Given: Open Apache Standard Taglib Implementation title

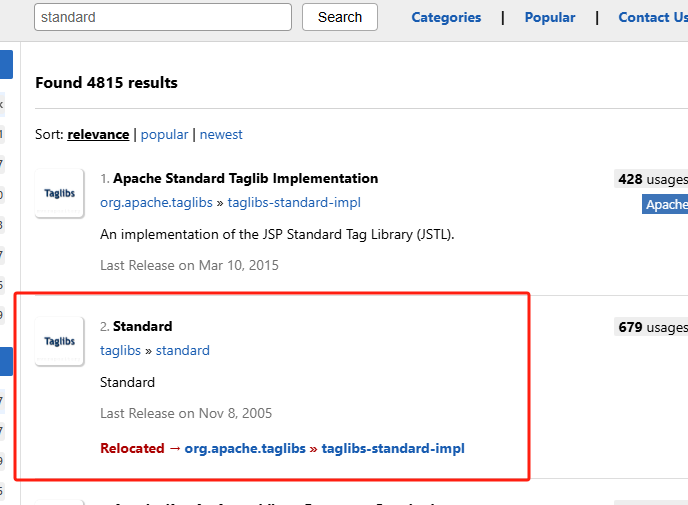Looking at the screenshot, I should pos(245,179).
